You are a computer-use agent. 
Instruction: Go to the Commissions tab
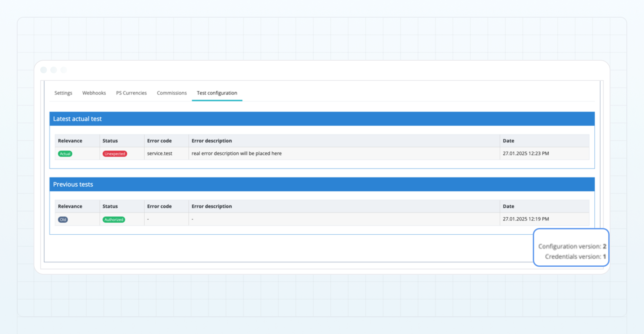172,93
